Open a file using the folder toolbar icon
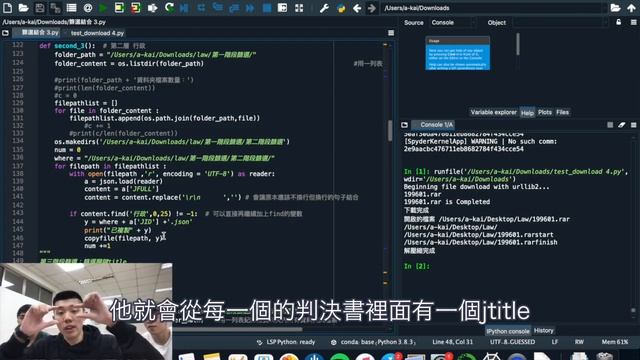 click(x=23, y=8)
